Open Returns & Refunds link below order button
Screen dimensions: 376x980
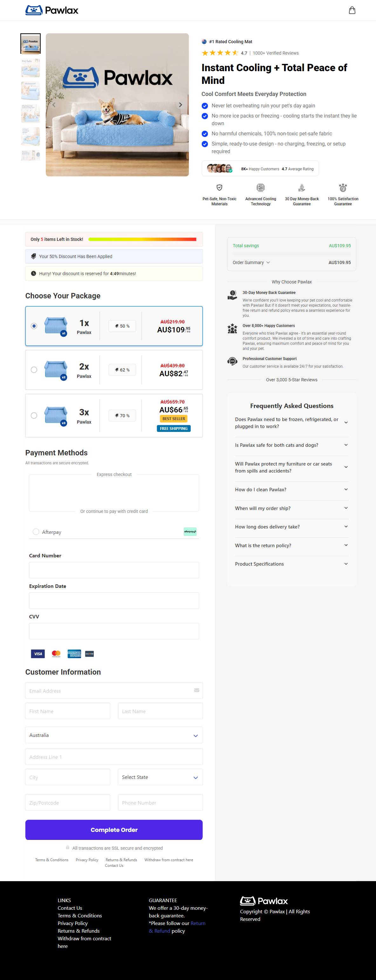121,860
